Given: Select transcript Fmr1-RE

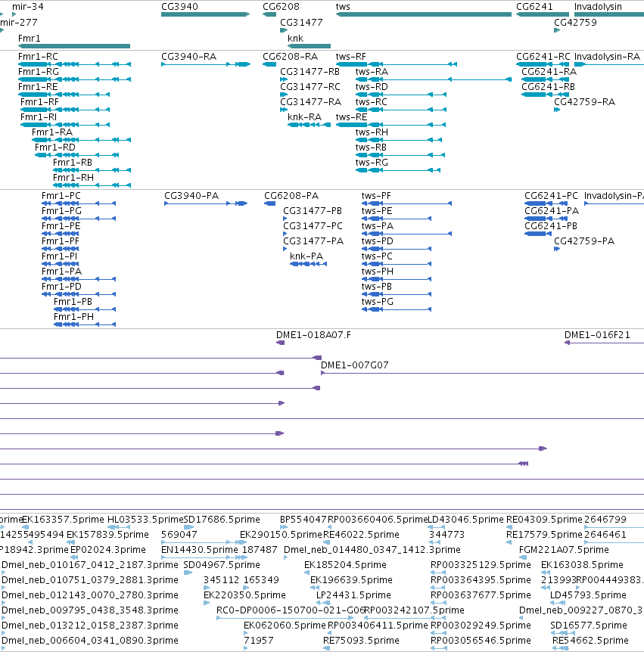Looking at the screenshot, I should point(64,95).
